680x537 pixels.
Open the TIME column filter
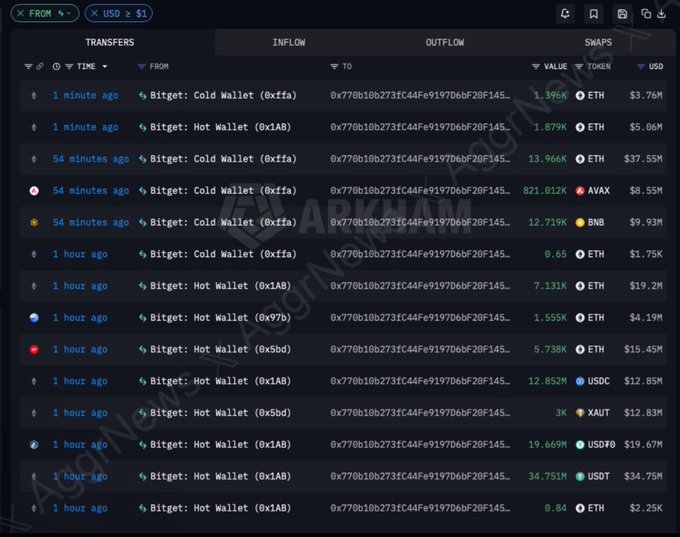(69, 66)
